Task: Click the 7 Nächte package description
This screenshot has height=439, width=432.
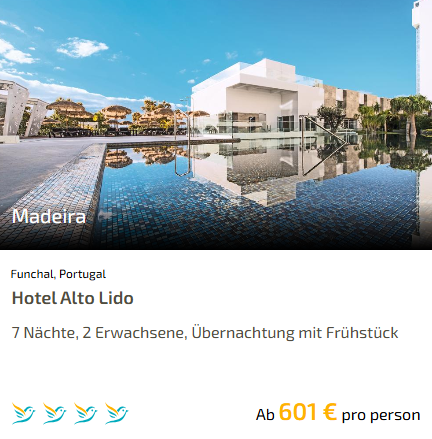Action: [x=205, y=333]
